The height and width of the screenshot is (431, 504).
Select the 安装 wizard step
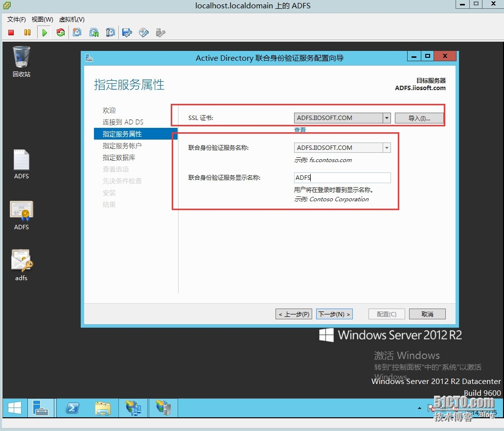109,192
